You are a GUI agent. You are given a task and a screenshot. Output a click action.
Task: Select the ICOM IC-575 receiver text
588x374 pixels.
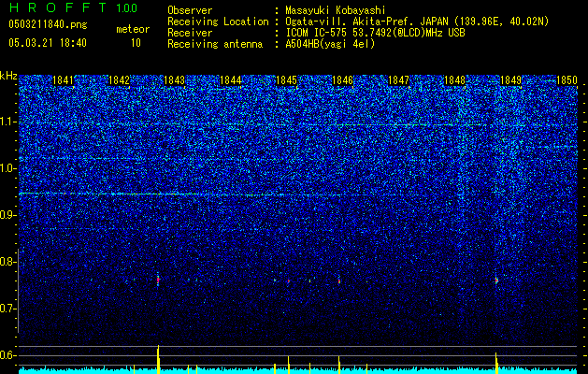coord(375,33)
